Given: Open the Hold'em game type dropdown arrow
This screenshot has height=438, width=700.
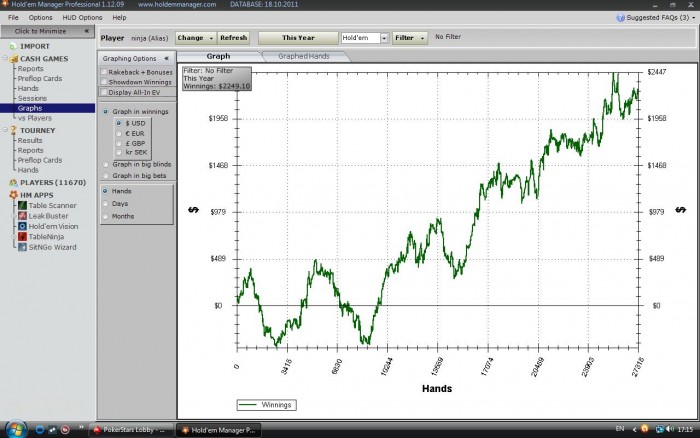Looking at the screenshot, I should [x=384, y=38].
